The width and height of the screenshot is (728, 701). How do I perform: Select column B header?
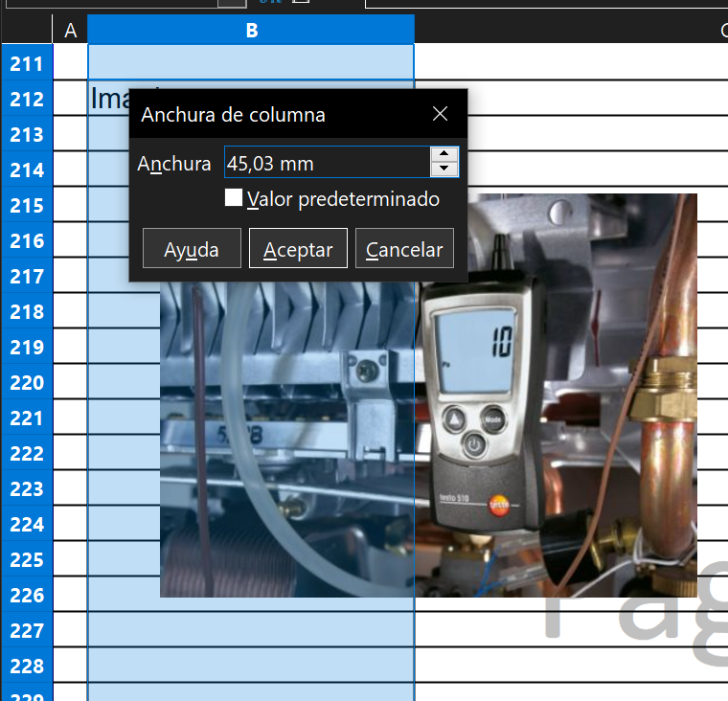click(251, 31)
